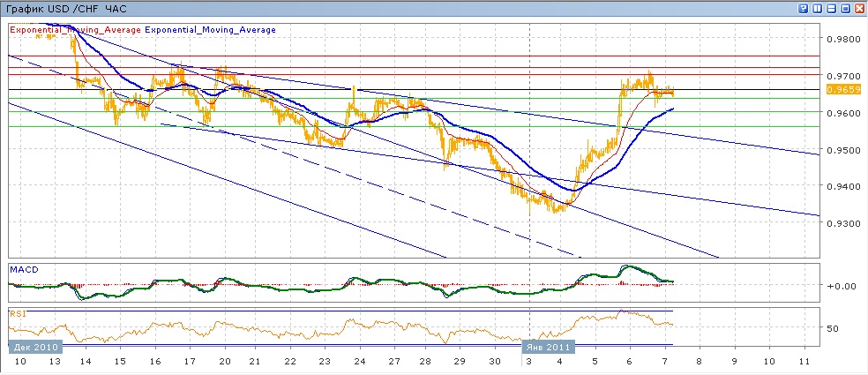Maximize the chart window
The image size is (868, 375).
(x=845, y=8)
